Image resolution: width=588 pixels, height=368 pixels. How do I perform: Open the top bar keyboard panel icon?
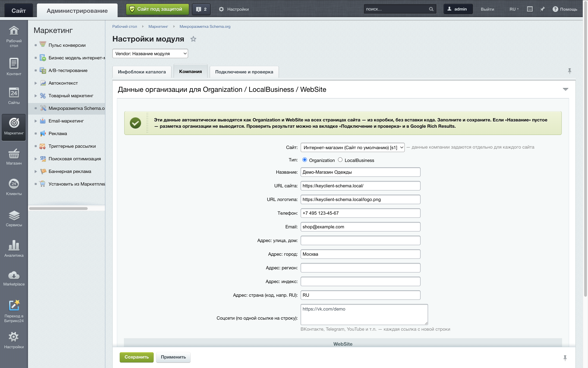[530, 9]
